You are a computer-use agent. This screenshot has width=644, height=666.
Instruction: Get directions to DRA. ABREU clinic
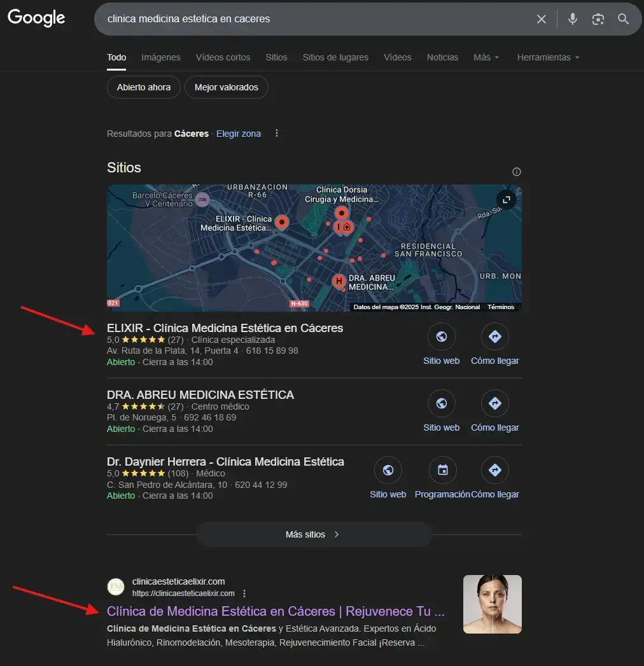pos(494,403)
